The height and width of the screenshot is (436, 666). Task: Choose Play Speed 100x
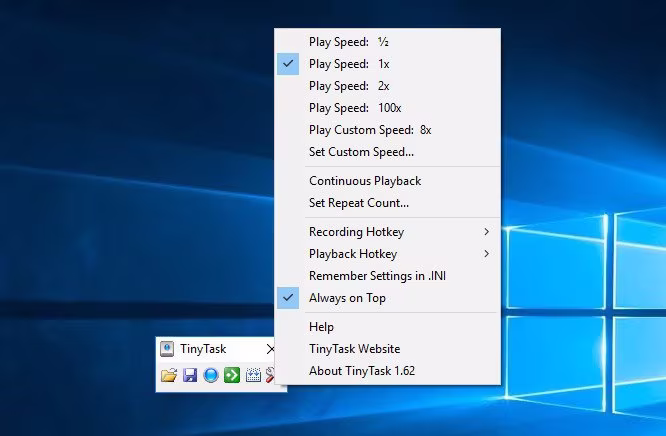387,108
